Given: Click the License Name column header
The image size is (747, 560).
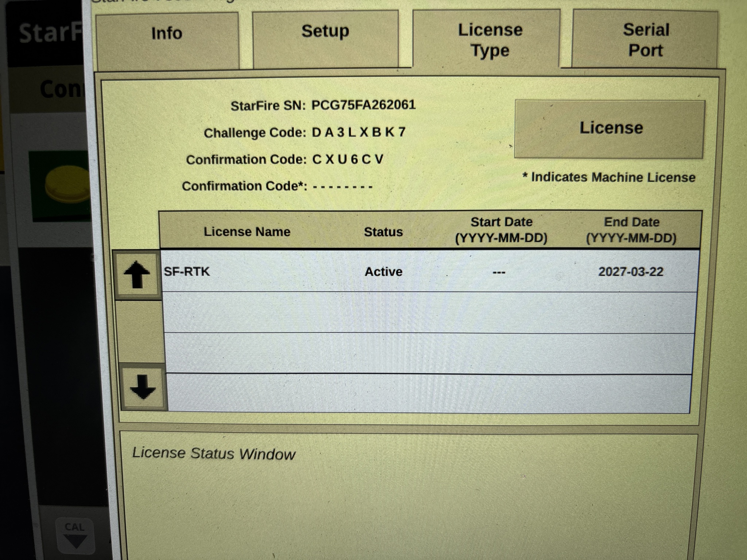Looking at the screenshot, I should point(247,232).
